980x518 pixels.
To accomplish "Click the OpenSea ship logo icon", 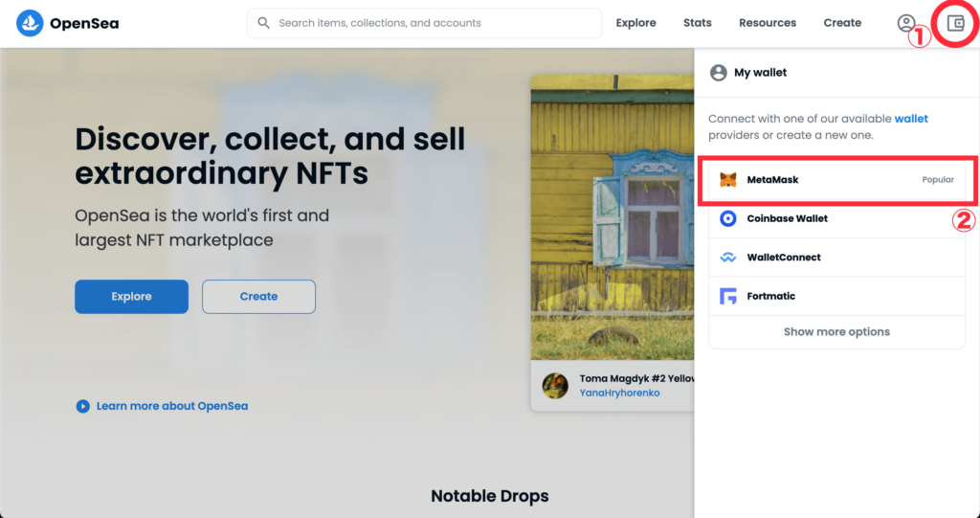I will 31,23.
